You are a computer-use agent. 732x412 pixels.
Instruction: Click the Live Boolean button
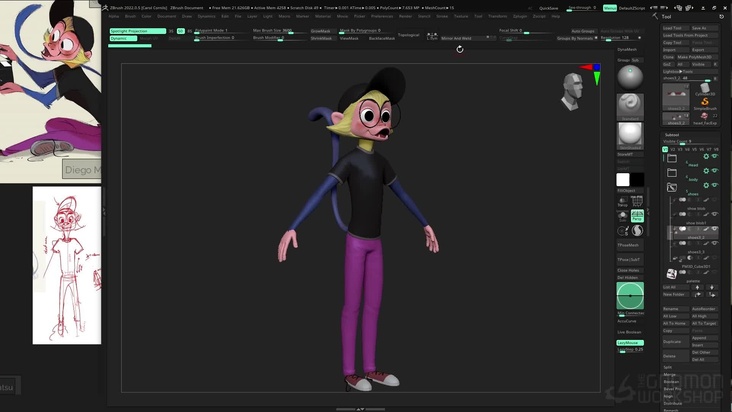[630, 332]
